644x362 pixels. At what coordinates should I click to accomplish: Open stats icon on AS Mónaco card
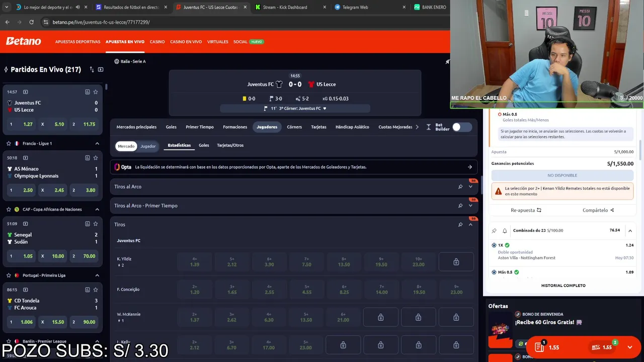pos(87,158)
